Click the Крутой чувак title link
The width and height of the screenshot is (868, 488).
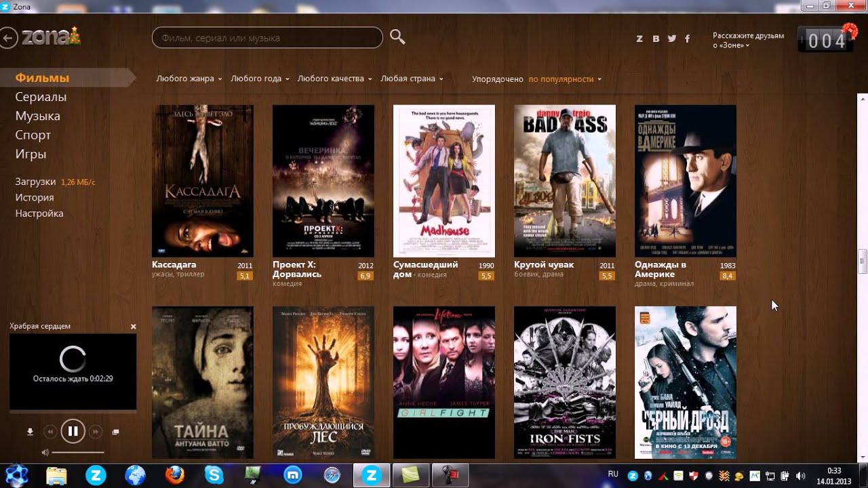[x=544, y=264]
